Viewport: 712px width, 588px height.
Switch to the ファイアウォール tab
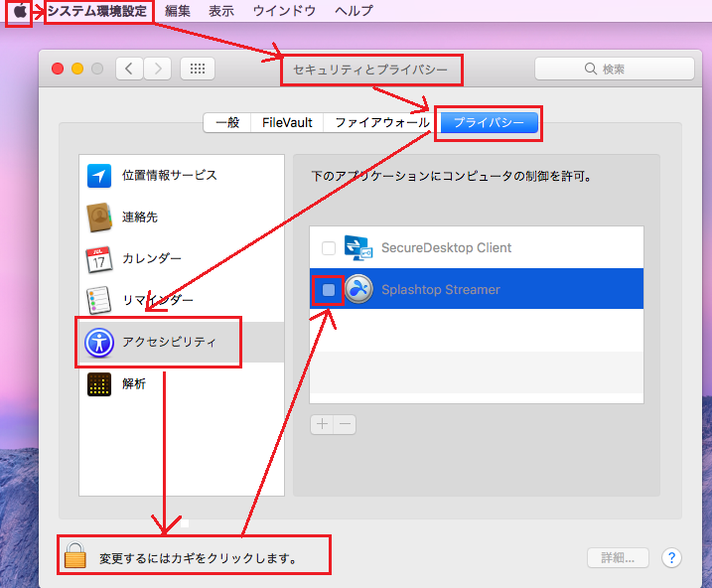pos(382,122)
